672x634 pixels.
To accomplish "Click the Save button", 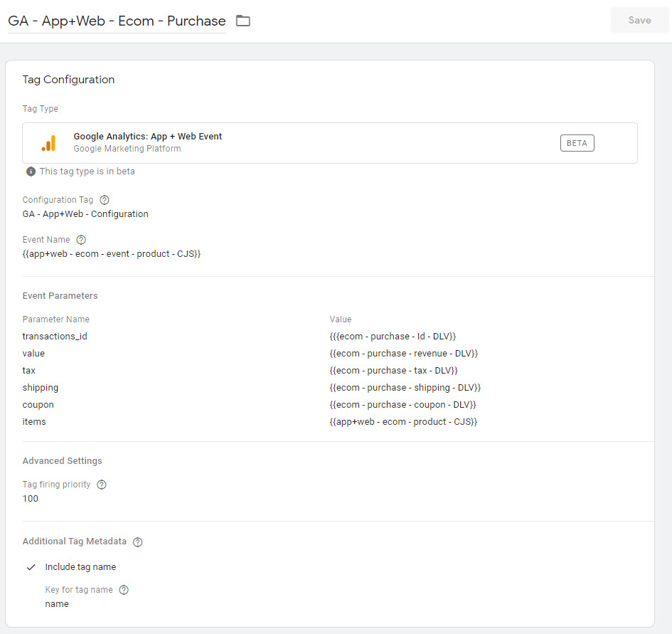I will (x=639, y=20).
